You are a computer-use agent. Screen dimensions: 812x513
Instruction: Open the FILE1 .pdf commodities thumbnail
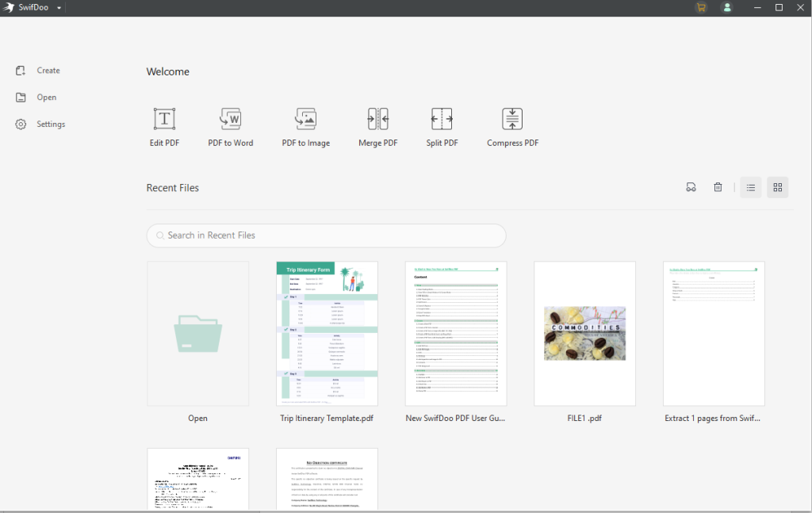584,333
